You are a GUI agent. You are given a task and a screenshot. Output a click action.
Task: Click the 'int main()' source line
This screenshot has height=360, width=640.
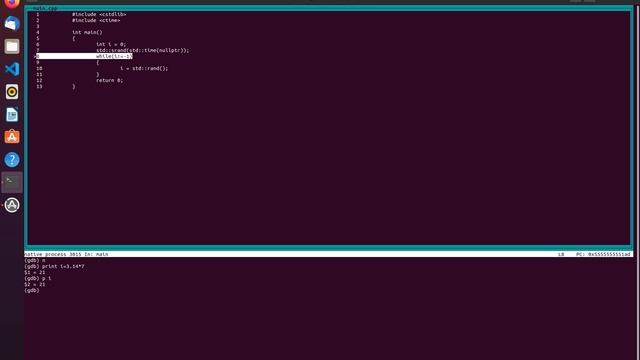[87, 32]
